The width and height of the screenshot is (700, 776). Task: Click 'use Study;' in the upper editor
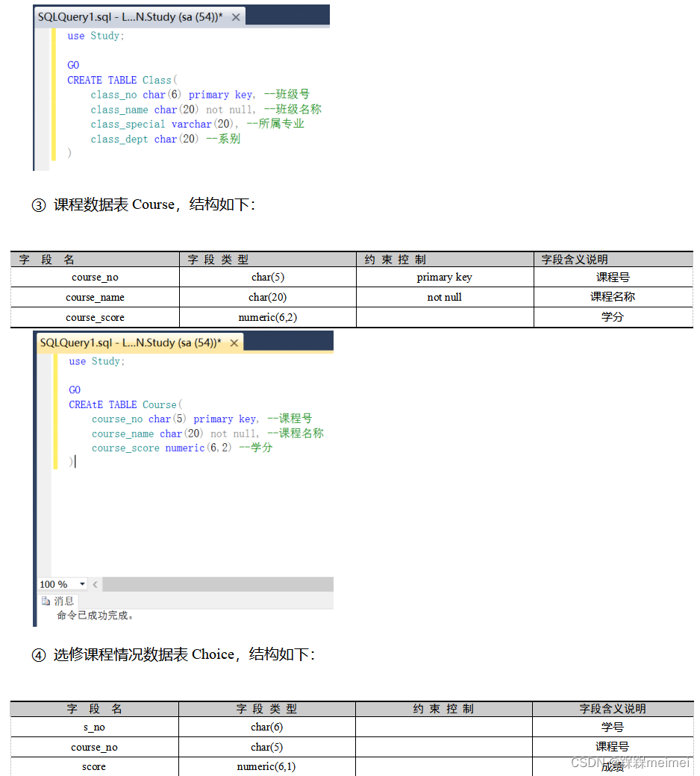[x=96, y=36]
